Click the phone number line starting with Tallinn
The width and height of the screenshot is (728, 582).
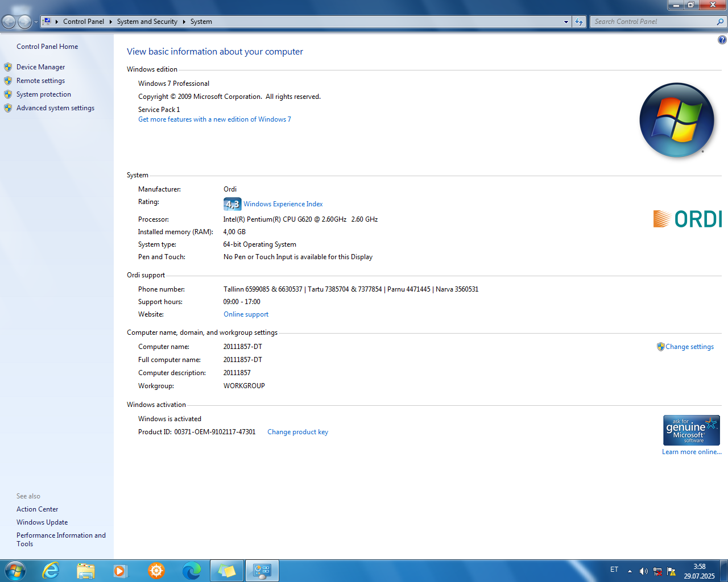[351, 289]
